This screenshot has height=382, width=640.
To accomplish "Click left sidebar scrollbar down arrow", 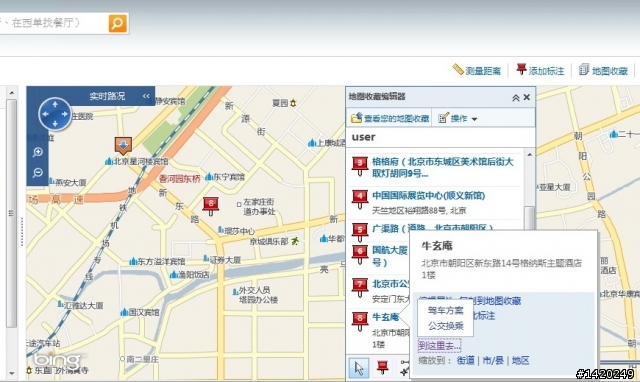I will 11,373.
